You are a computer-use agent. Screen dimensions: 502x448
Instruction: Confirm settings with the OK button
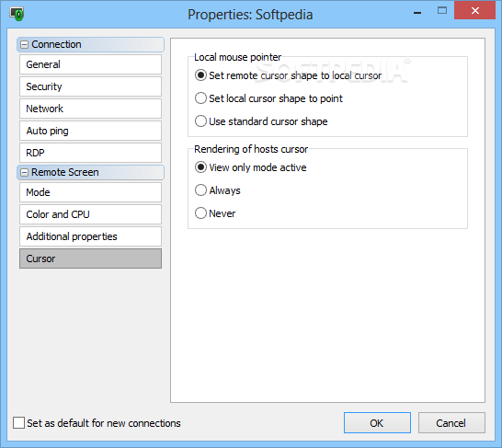pos(377,423)
